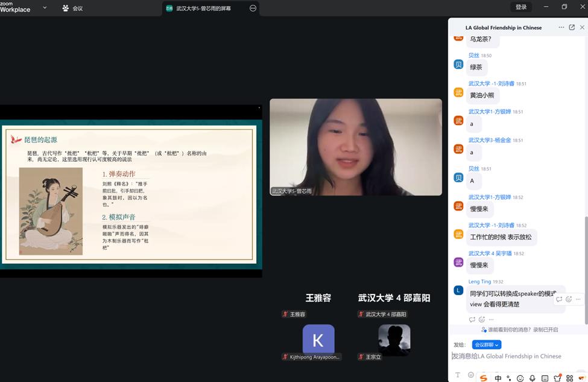Image resolution: width=588 pixels, height=382 pixels.
Task: Select 曾芯雨's video thumbnail
Action: pos(355,147)
